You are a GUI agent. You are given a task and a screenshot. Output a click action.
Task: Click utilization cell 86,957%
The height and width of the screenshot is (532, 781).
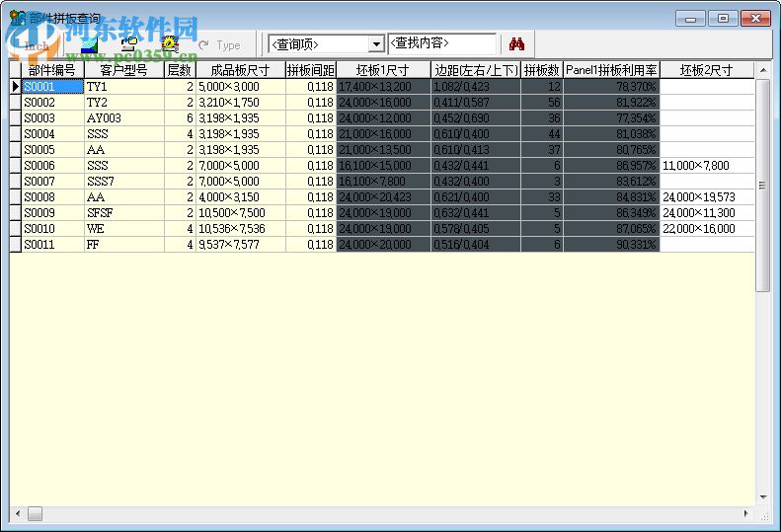coord(611,166)
